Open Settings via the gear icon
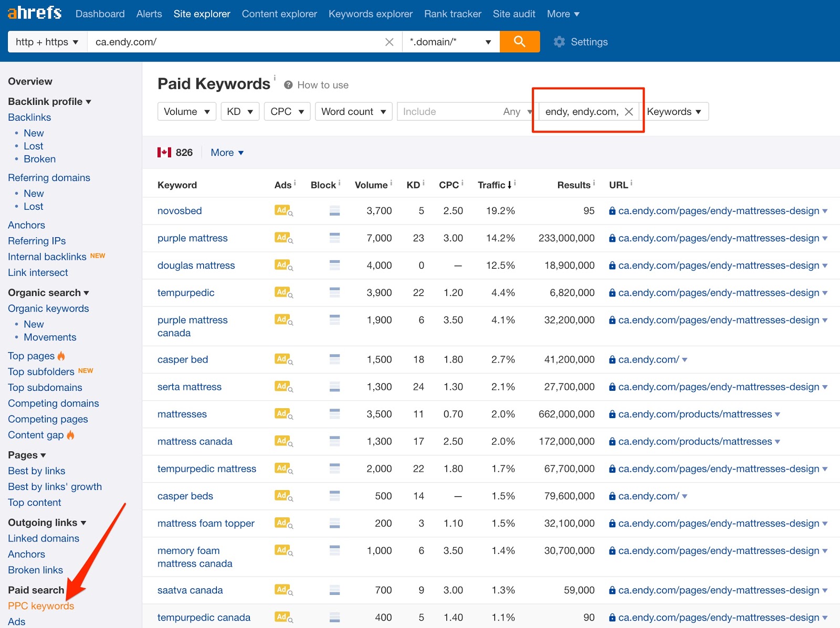The height and width of the screenshot is (628, 840). point(560,41)
